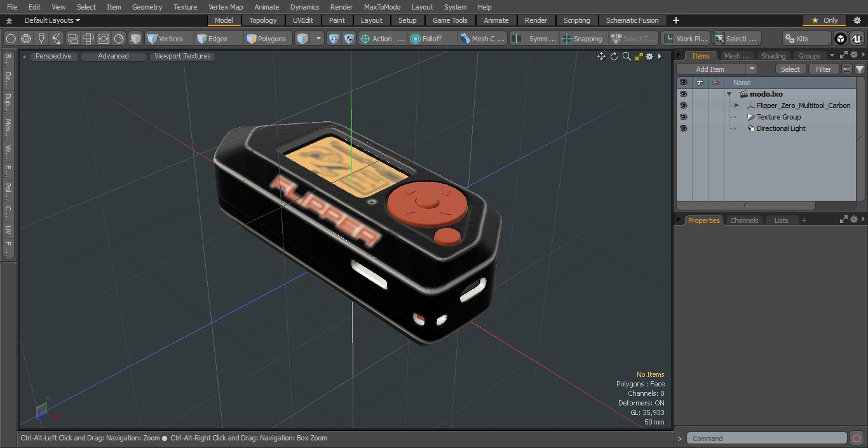The image size is (868, 448).
Task: Toggle the Only star button
Action: (824, 20)
